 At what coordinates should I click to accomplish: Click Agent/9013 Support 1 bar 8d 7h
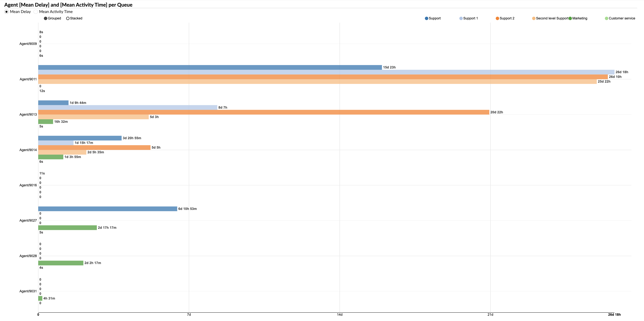coord(128,108)
